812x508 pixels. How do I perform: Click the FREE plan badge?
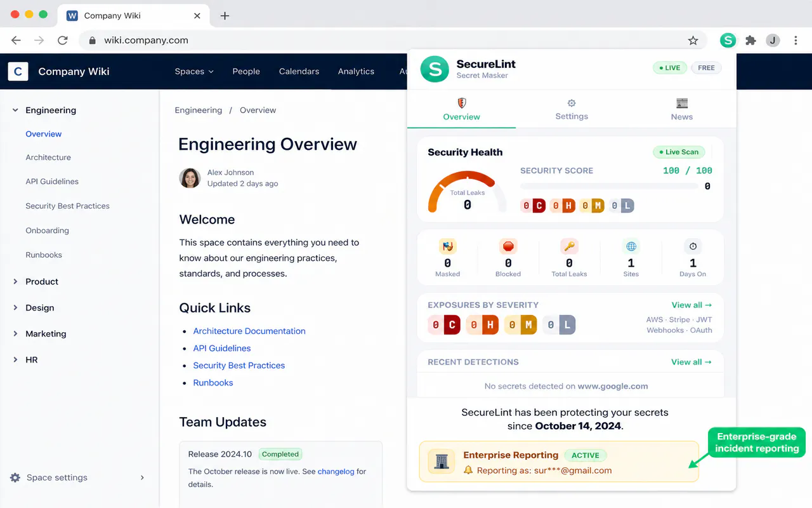pos(706,68)
